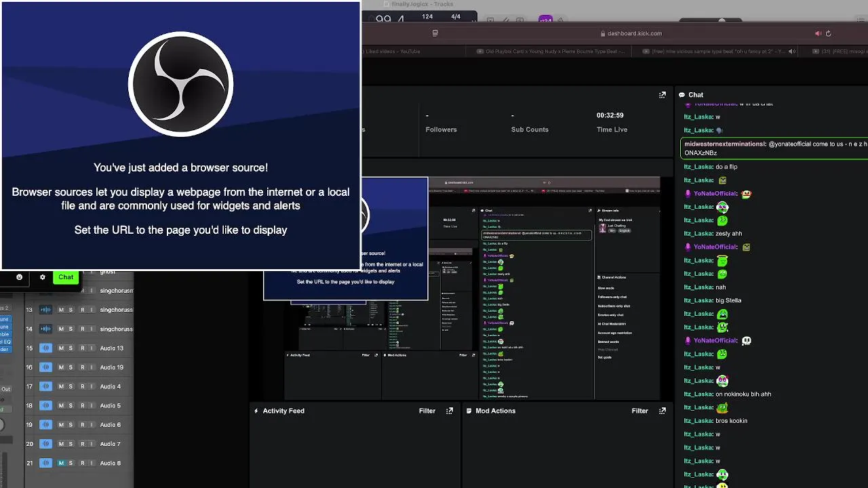This screenshot has height=488, width=868.
Task: Click the dashboard.kick.com address bar
Action: point(631,33)
